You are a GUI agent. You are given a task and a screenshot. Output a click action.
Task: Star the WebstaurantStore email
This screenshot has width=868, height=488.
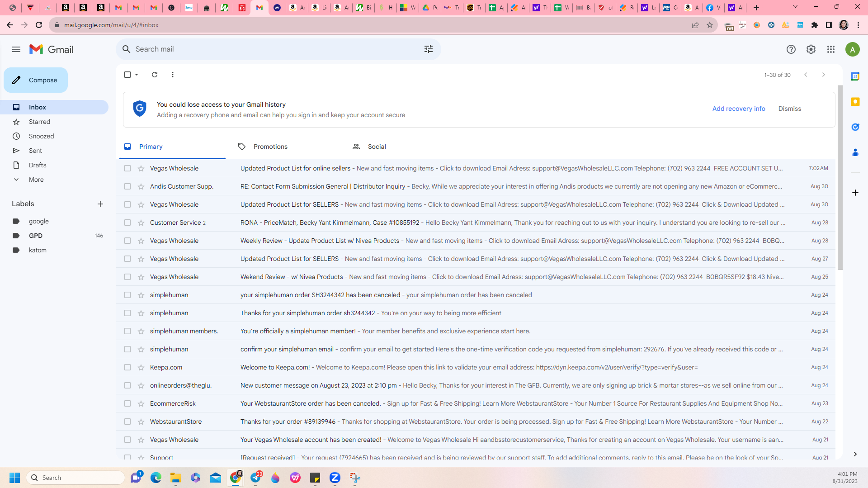coord(141,422)
